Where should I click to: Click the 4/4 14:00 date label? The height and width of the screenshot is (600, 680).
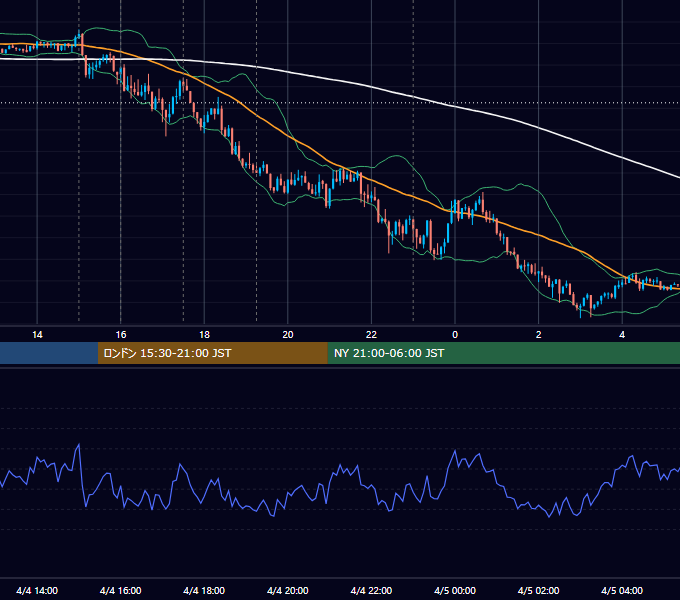coord(37,590)
